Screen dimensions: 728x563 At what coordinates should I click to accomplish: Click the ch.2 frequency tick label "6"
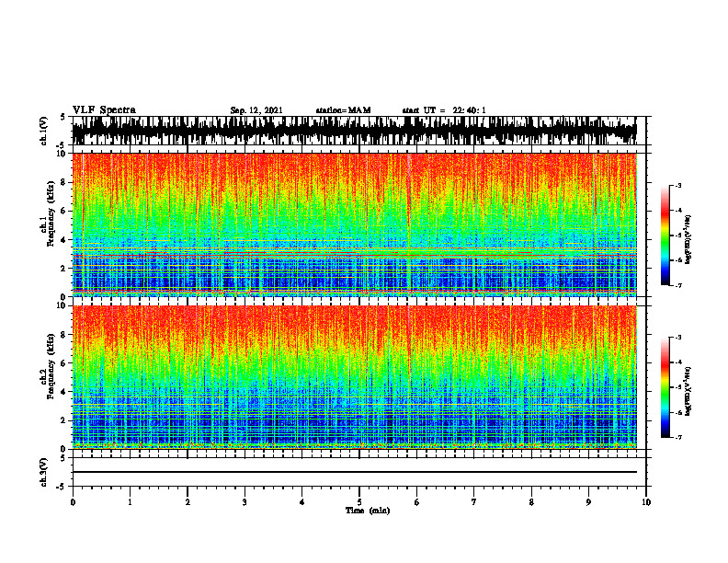[65, 363]
